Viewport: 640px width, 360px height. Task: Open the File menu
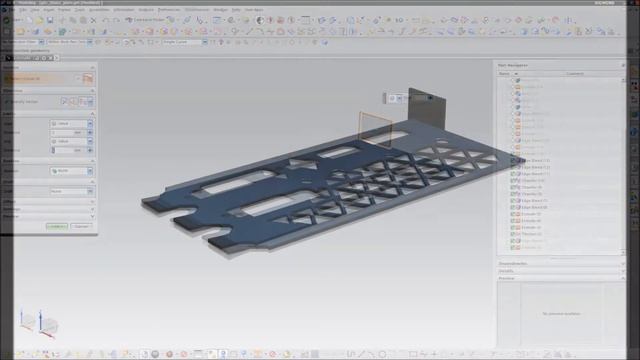[11, 9]
